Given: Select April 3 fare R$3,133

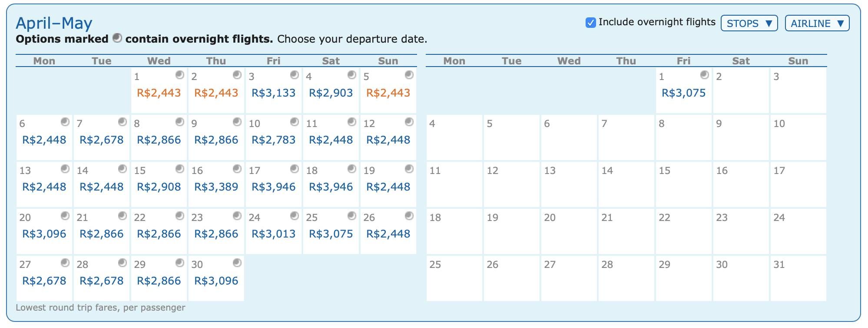Looking at the screenshot, I should [x=273, y=93].
